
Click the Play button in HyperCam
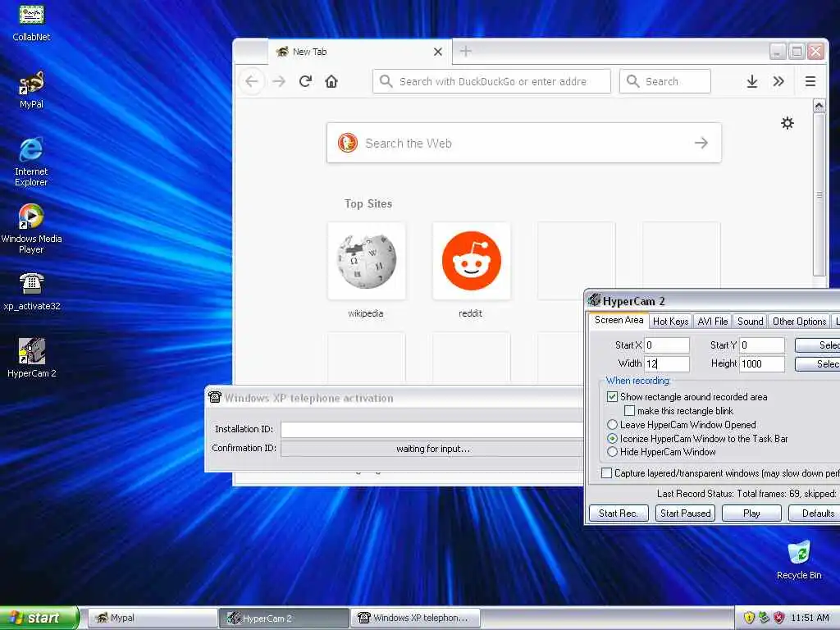751,514
